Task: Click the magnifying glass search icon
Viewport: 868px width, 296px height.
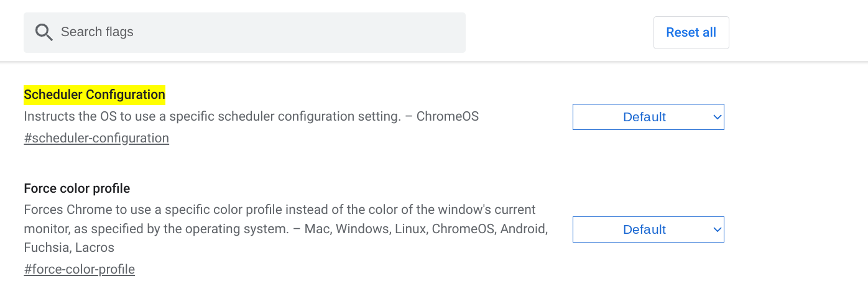Action: (x=44, y=32)
